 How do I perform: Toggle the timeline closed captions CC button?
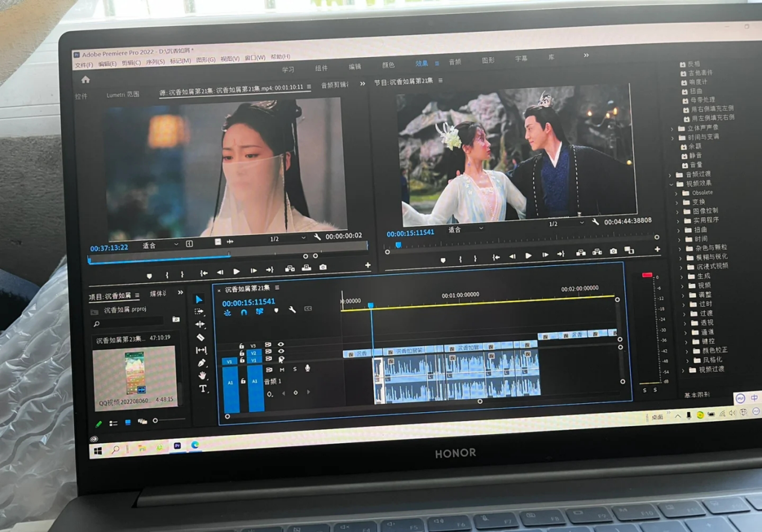[308, 309]
